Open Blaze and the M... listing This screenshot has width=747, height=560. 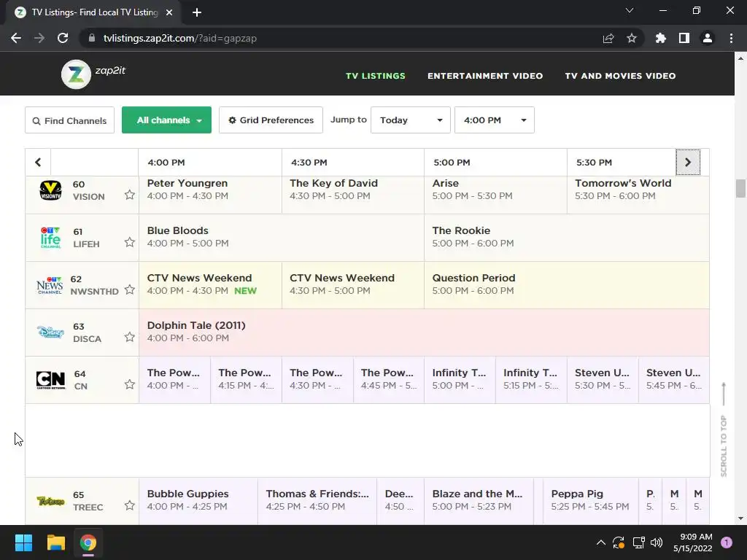pos(479,500)
